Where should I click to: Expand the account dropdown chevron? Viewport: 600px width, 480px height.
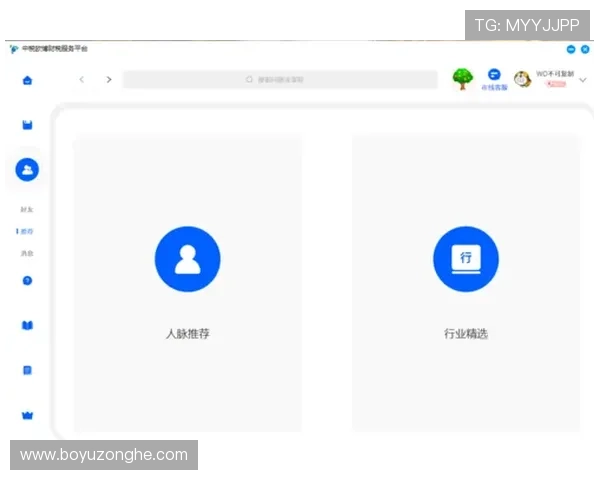[x=583, y=80]
